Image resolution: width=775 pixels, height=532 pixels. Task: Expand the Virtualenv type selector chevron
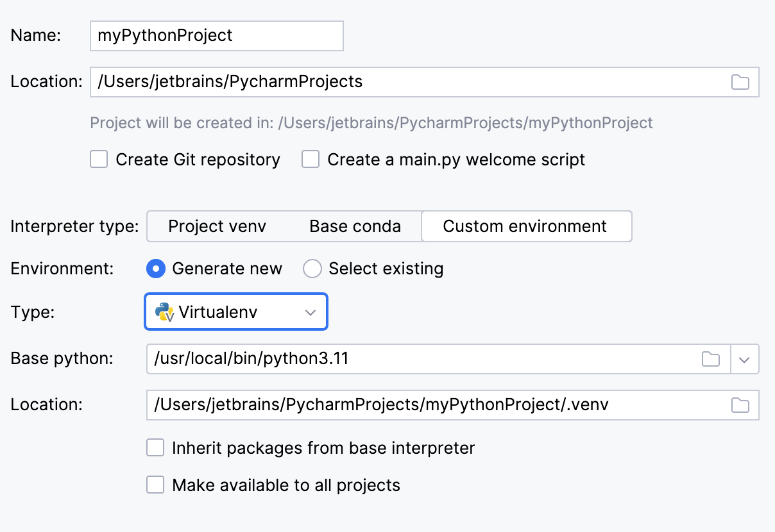click(x=310, y=312)
